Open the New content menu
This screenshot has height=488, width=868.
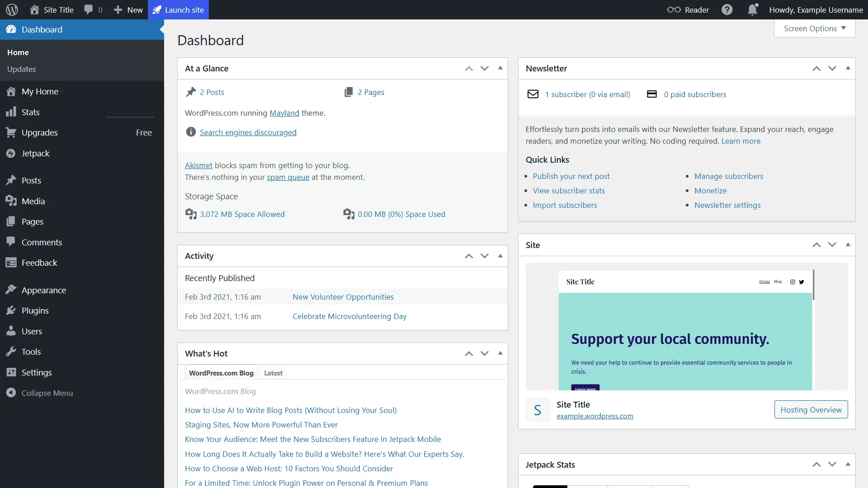click(128, 9)
